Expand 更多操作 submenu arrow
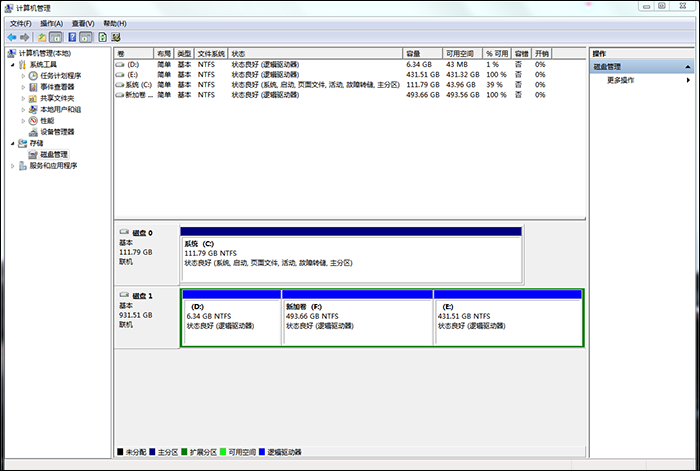 pos(687,79)
